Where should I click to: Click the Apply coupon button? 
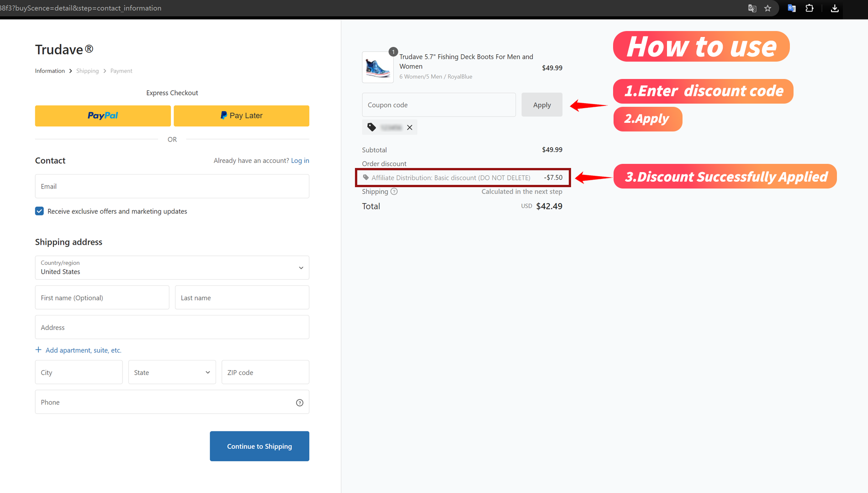(542, 105)
